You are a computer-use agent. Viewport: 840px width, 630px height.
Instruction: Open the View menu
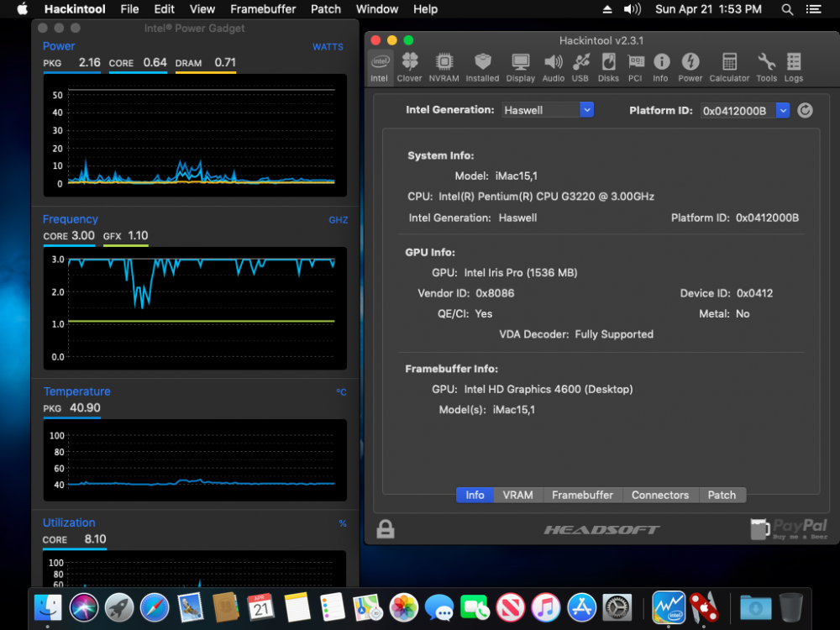(x=202, y=9)
